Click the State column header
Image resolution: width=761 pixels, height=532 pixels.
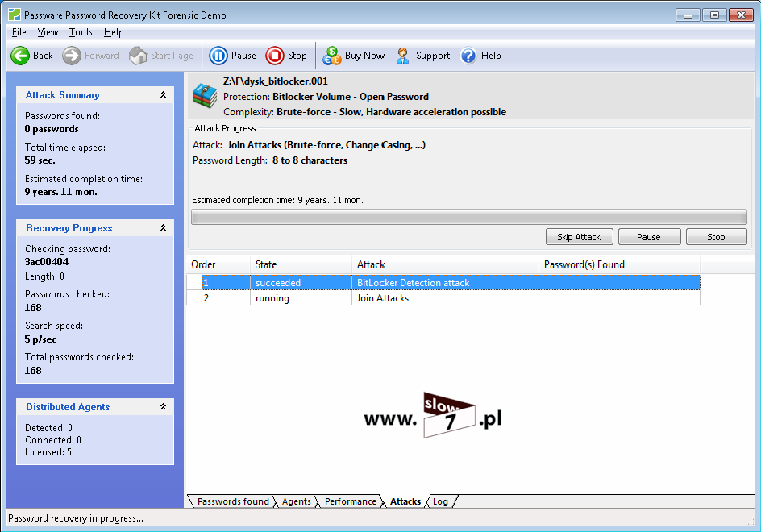(x=301, y=264)
